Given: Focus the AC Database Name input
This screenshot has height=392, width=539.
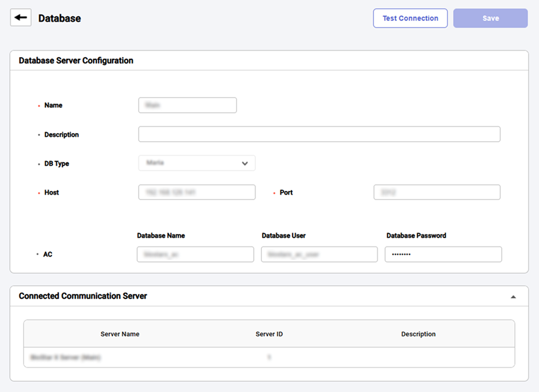Looking at the screenshot, I should [x=195, y=255].
